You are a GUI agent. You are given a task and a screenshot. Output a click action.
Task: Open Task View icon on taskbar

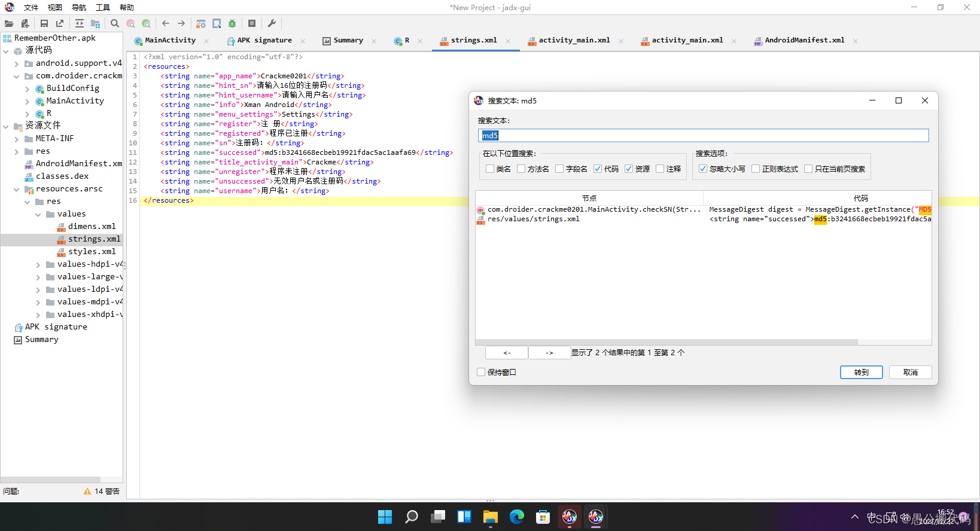pyautogui.click(x=438, y=517)
